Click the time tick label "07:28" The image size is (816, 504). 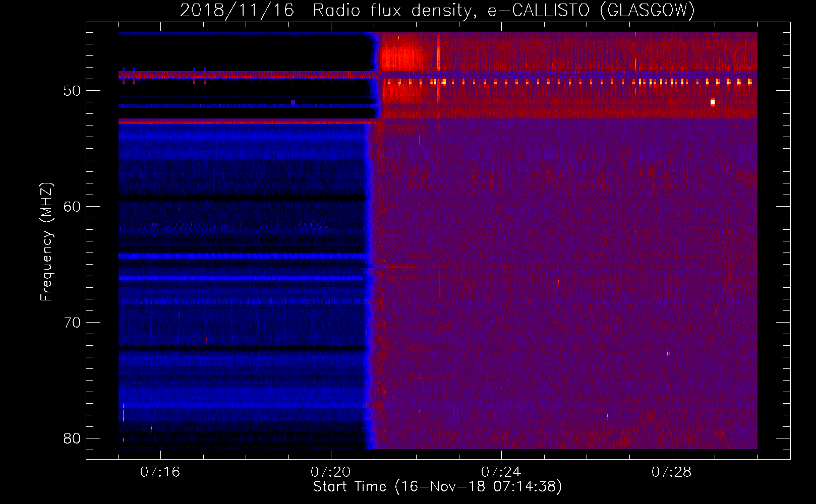pos(672,472)
